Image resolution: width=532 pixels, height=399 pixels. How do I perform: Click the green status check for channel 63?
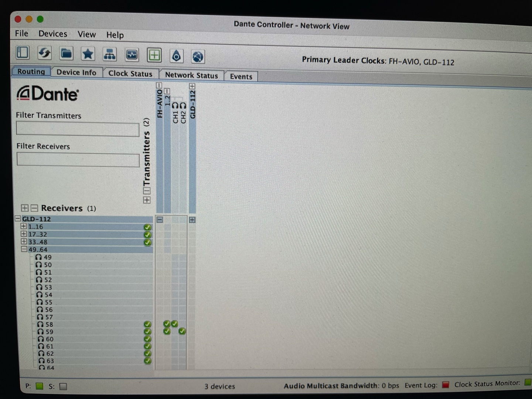[147, 361]
